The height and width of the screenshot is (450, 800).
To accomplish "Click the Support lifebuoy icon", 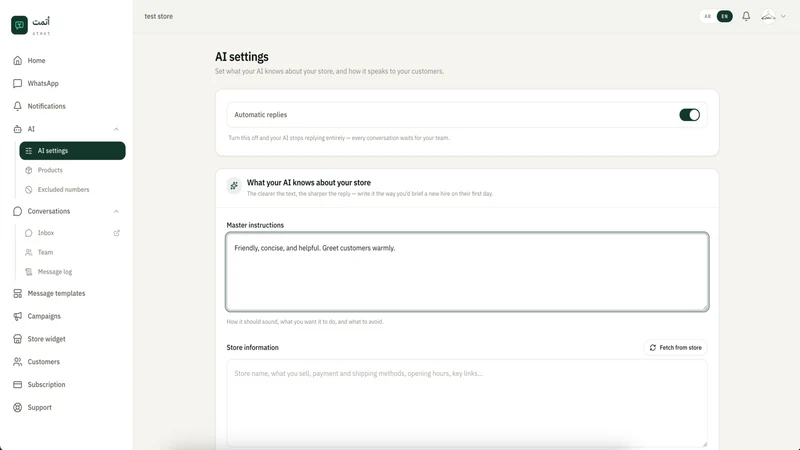I will click(x=17, y=407).
